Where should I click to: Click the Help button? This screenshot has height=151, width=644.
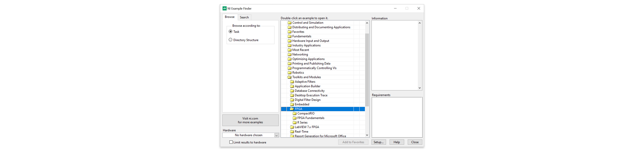coord(397,142)
